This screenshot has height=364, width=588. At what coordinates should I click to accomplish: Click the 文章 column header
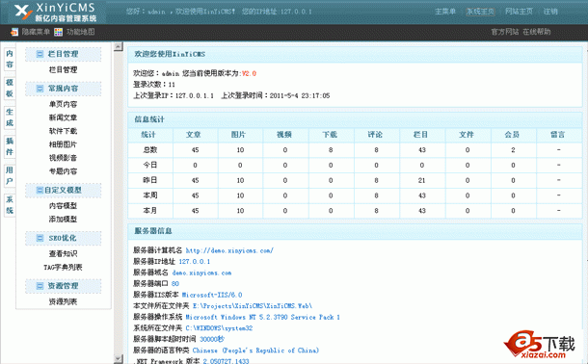194,135
